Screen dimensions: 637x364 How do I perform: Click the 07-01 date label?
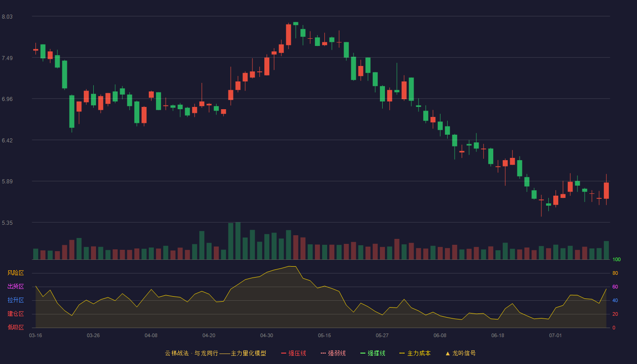click(x=556, y=335)
